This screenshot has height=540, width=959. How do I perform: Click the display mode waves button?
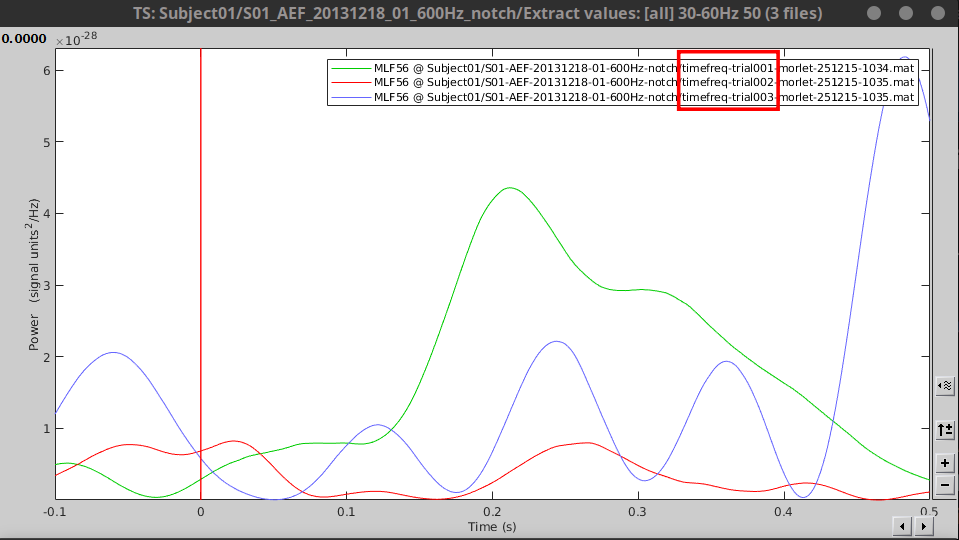point(944,386)
